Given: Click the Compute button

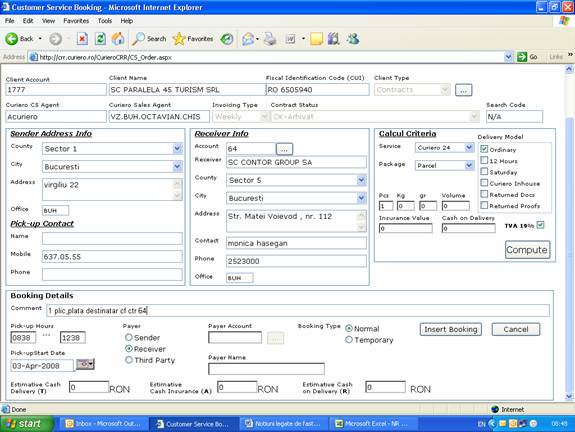Looking at the screenshot, I should 527,250.
